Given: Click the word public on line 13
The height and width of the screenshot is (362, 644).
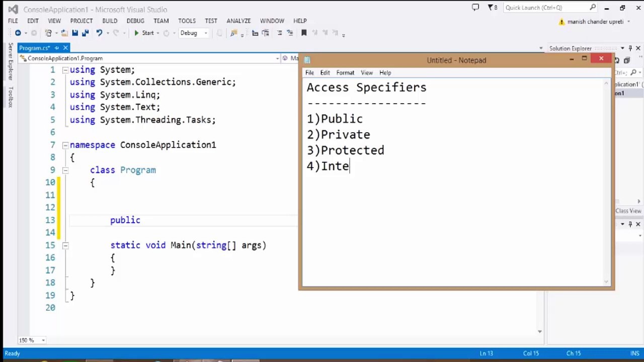Looking at the screenshot, I should coord(125,220).
